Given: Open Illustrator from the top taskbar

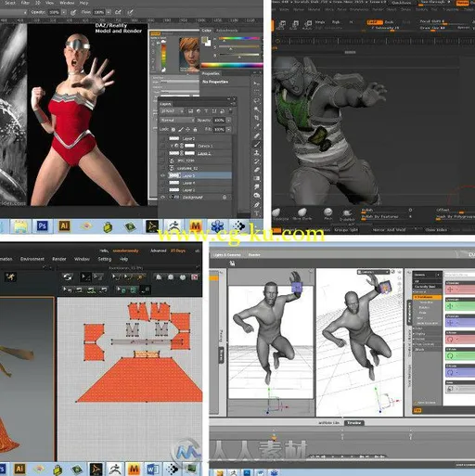Looking at the screenshot, I should click(64, 226).
